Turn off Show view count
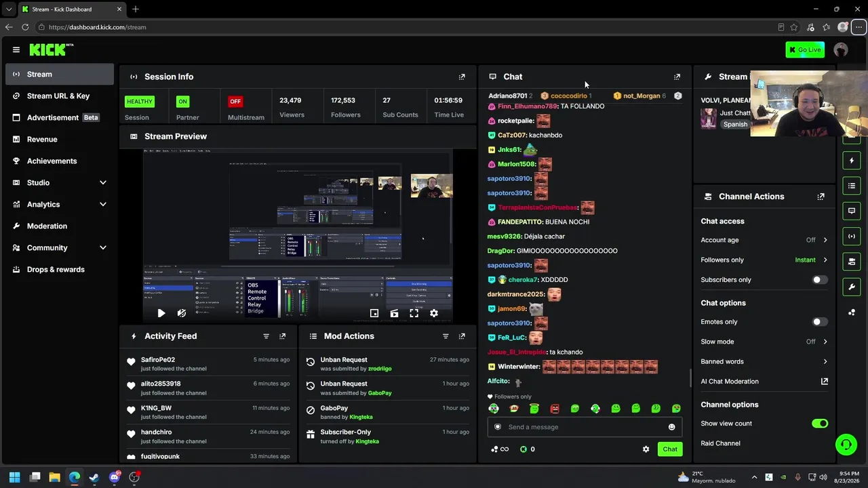868x488 pixels. pyautogui.click(x=820, y=424)
